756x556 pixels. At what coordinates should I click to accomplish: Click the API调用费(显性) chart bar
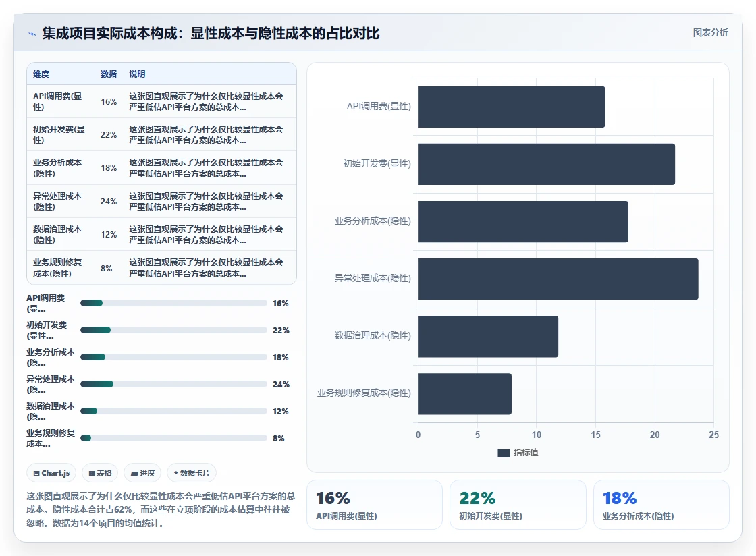click(512, 107)
